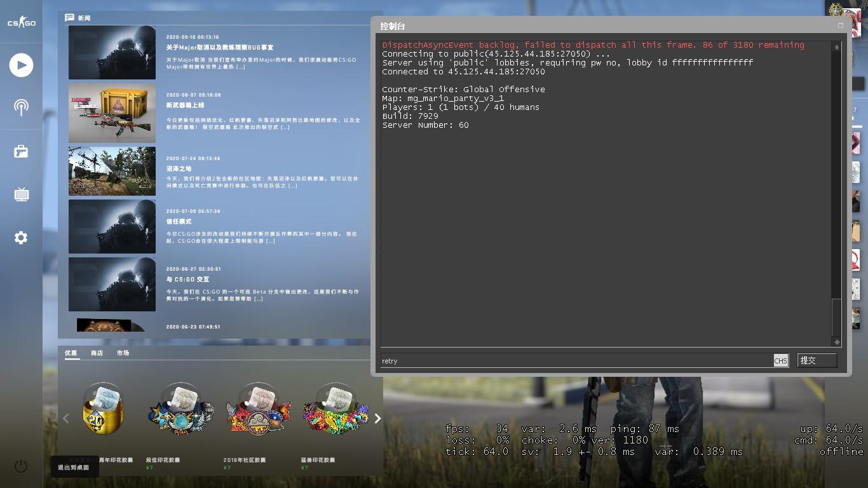Select the 段位印花胶囊 capsule item
The width and height of the screenshot is (868, 488).
(181, 410)
